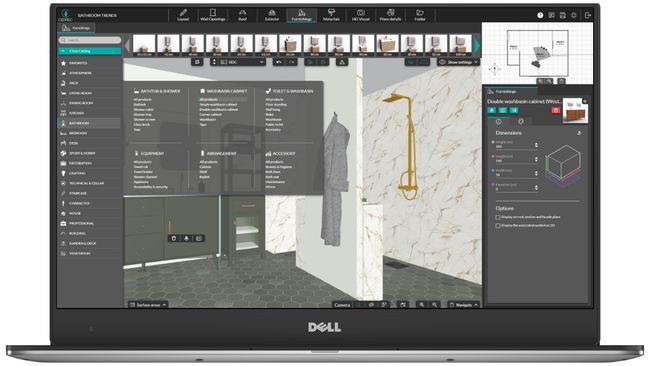The width and height of the screenshot is (650, 366).
Task: Open the Surface areas dropdown
Action: [x=148, y=305]
